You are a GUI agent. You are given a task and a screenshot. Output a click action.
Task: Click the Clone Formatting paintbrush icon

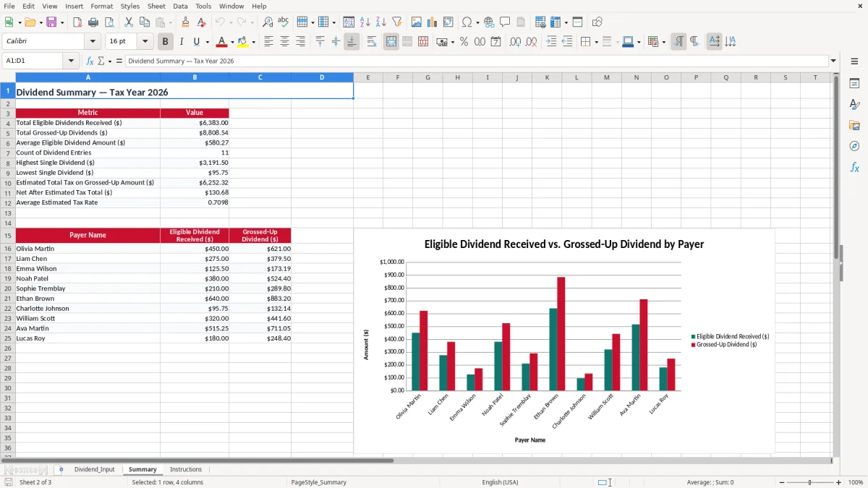(x=185, y=22)
